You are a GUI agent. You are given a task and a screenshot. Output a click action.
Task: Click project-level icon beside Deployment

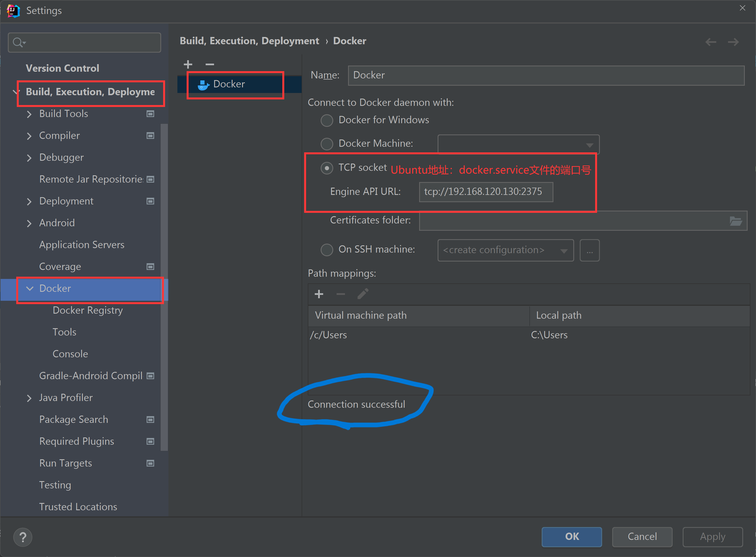tap(150, 201)
